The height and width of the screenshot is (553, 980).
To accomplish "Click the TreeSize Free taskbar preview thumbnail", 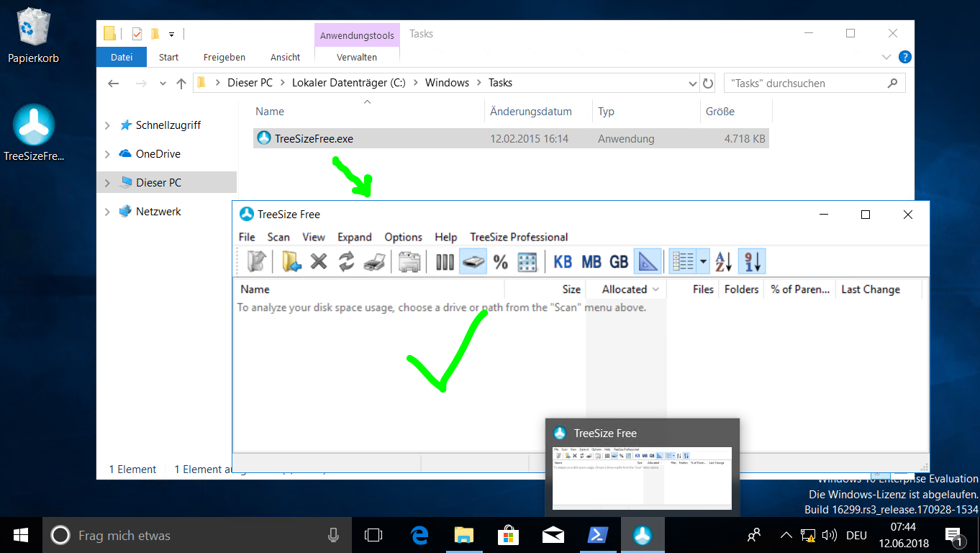I will click(642, 478).
